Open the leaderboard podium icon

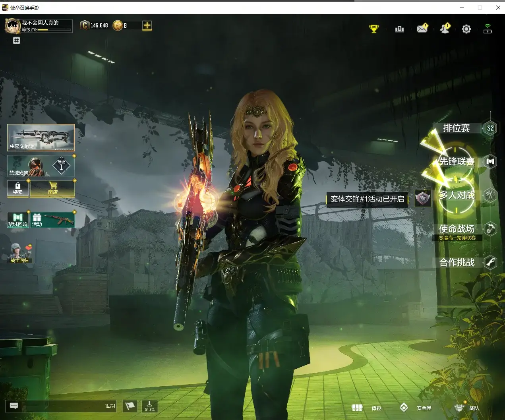click(399, 29)
